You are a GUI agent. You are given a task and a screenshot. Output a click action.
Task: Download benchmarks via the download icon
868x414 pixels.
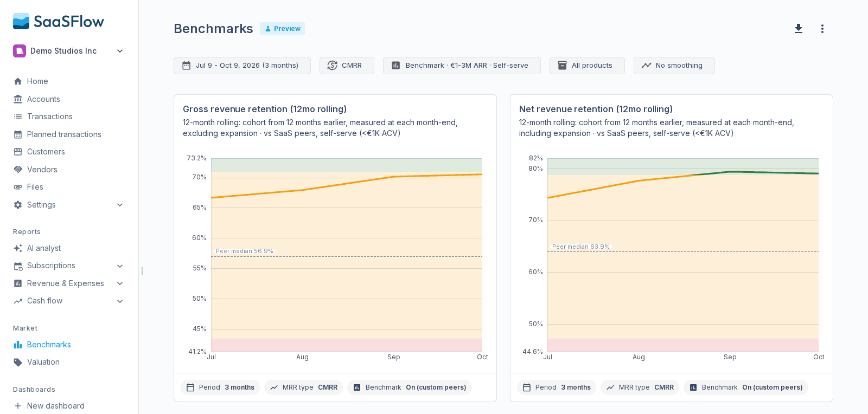(799, 29)
